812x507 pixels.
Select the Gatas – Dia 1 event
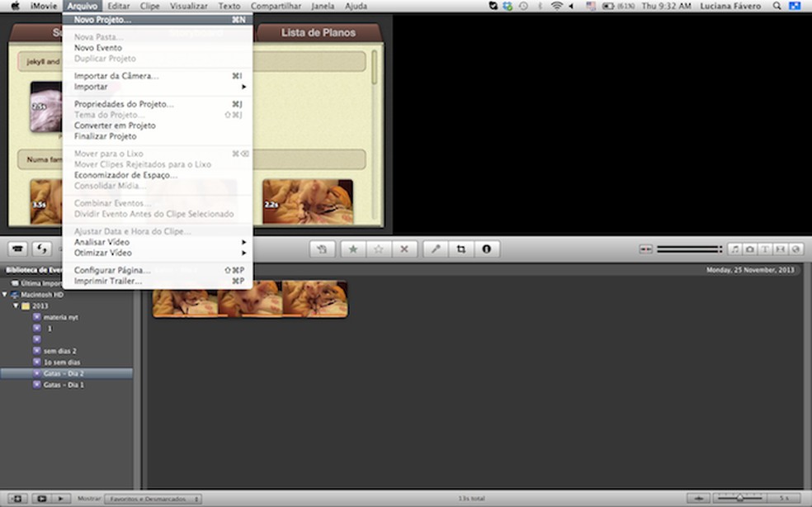tap(64, 385)
